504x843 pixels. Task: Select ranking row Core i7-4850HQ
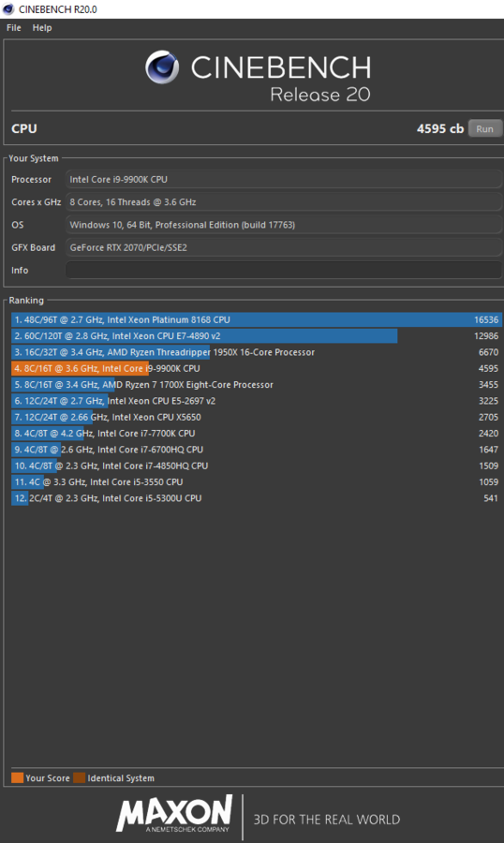point(257,466)
